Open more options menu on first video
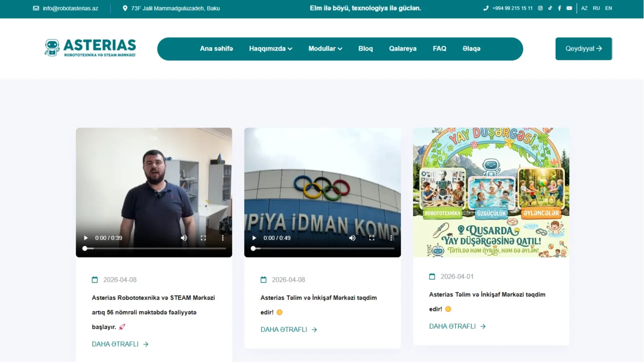Screen dimensions: 644x362 (223, 238)
